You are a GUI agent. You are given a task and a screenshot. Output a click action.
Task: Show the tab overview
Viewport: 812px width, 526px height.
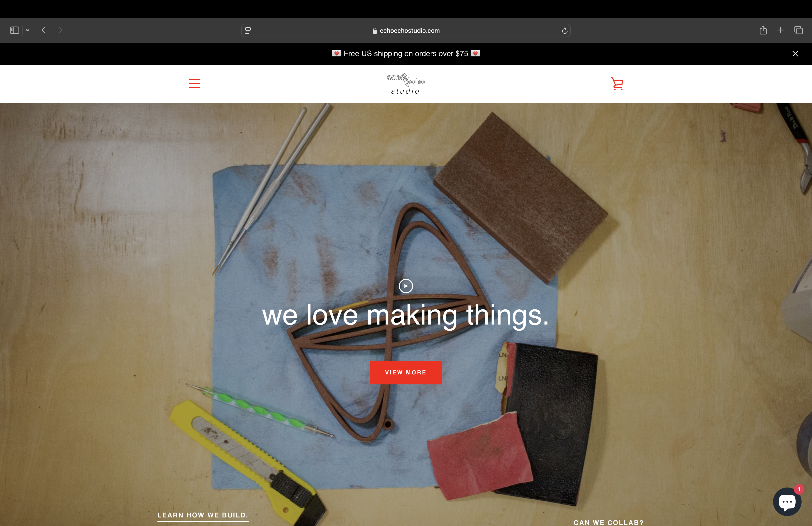coord(798,30)
